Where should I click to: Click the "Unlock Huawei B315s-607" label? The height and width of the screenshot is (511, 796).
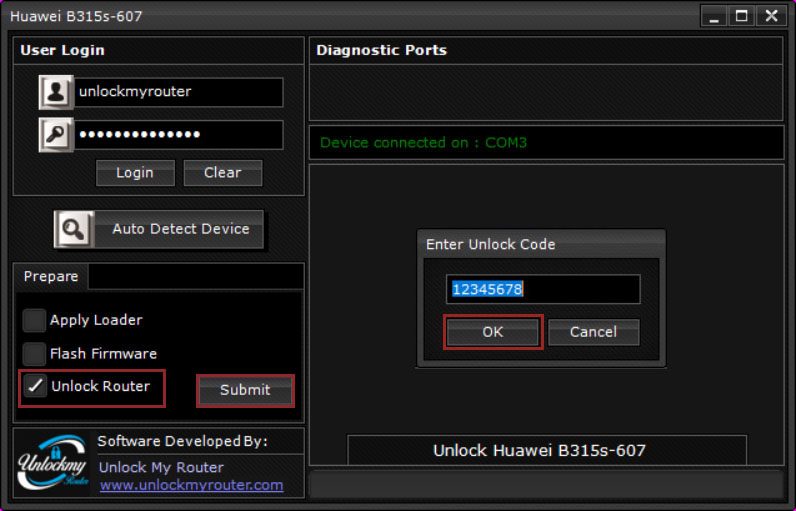[x=539, y=450]
